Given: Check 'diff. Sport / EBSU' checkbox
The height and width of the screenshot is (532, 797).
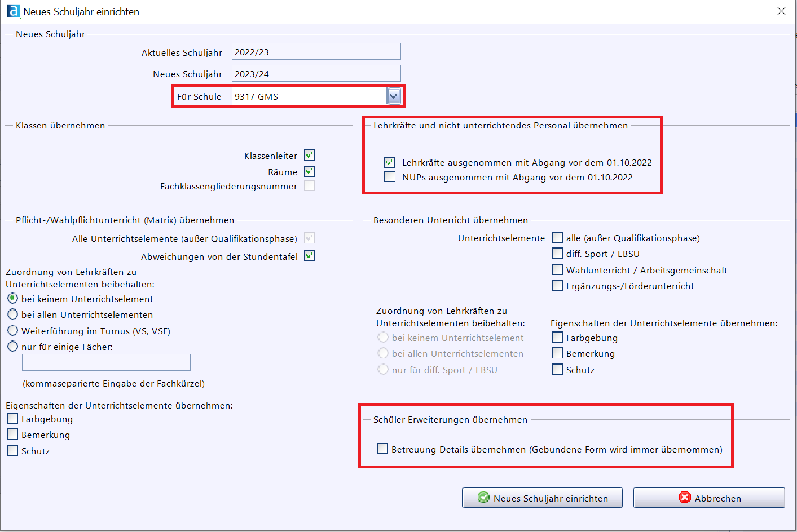Looking at the screenshot, I should pyautogui.click(x=557, y=253).
